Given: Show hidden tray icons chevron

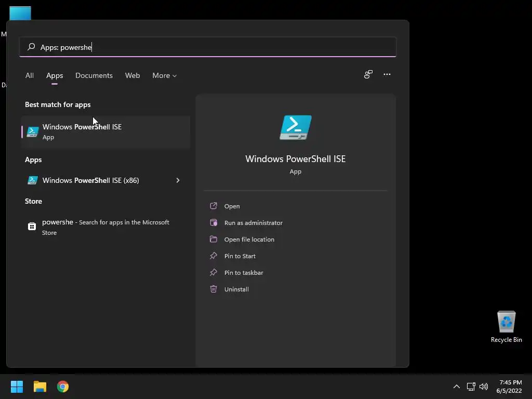Looking at the screenshot, I should click(457, 387).
